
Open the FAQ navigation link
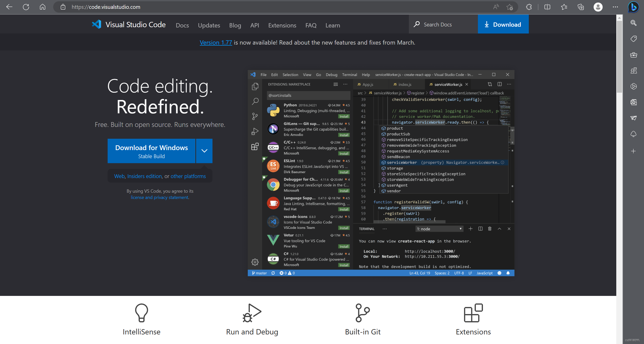coord(311,25)
